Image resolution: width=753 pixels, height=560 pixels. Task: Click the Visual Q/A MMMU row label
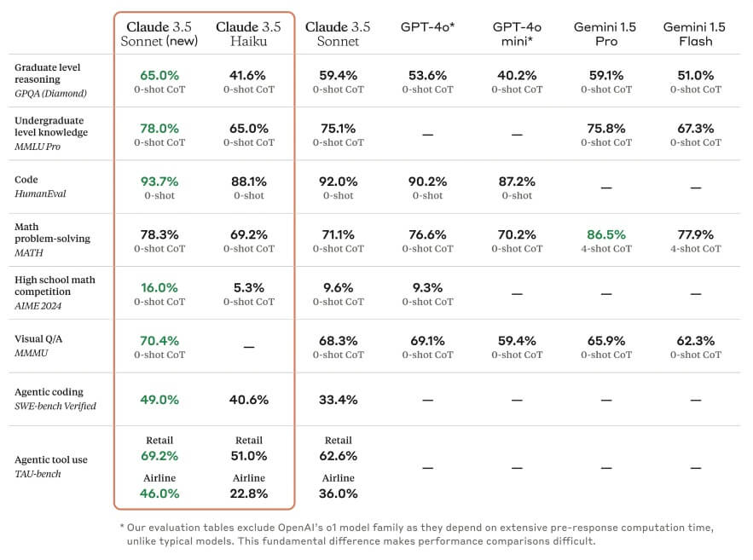tap(39, 345)
